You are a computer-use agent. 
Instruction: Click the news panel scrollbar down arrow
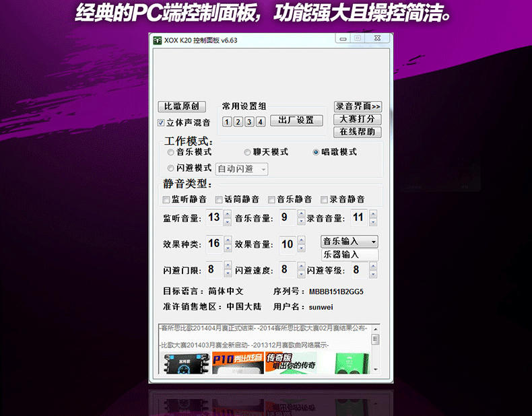coord(375,370)
